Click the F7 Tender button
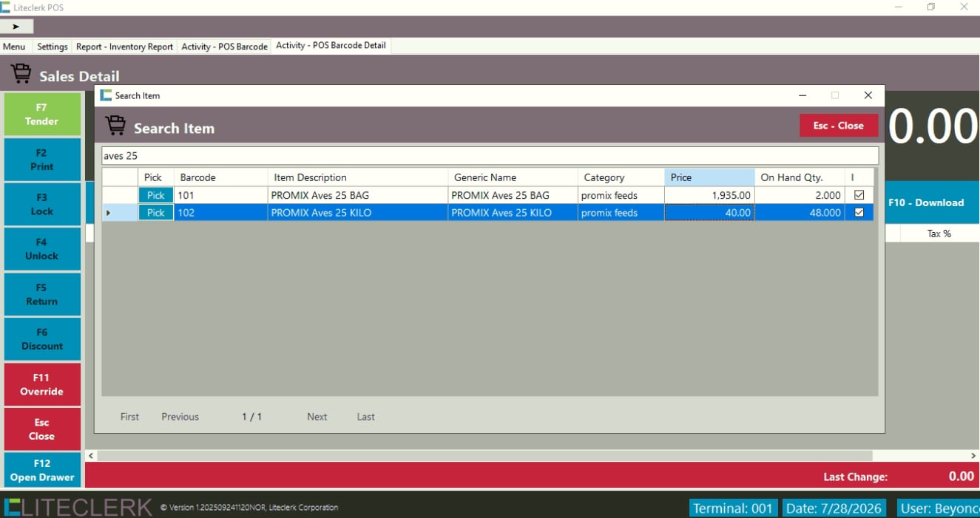Image resolution: width=980 pixels, height=518 pixels. pyautogui.click(x=42, y=114)
